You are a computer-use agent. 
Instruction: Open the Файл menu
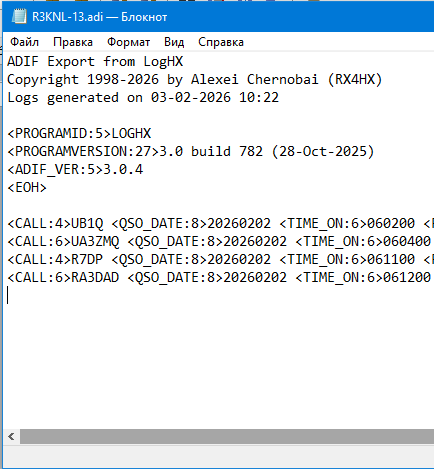click(24, 42)
